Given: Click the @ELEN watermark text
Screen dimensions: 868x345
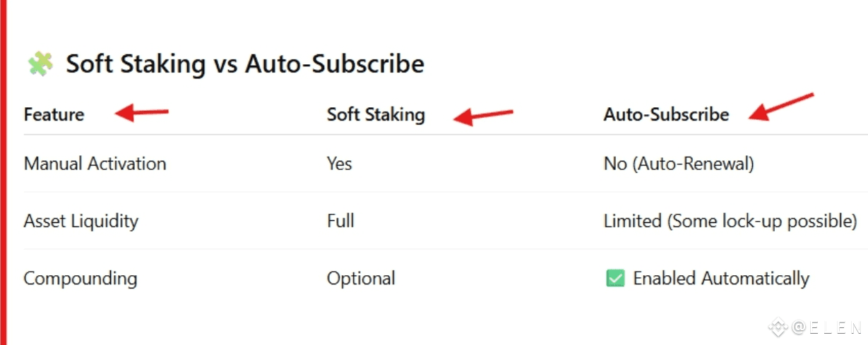Looking at the screenshot, I should [x=826, y=327].
